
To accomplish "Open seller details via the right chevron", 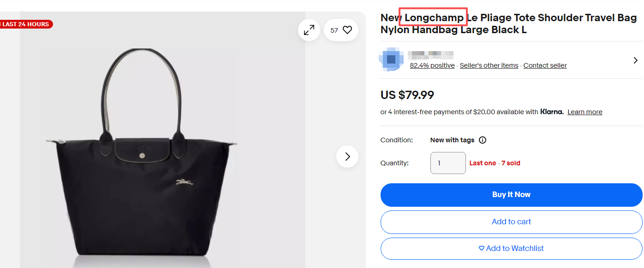I will tap(635, 60).
